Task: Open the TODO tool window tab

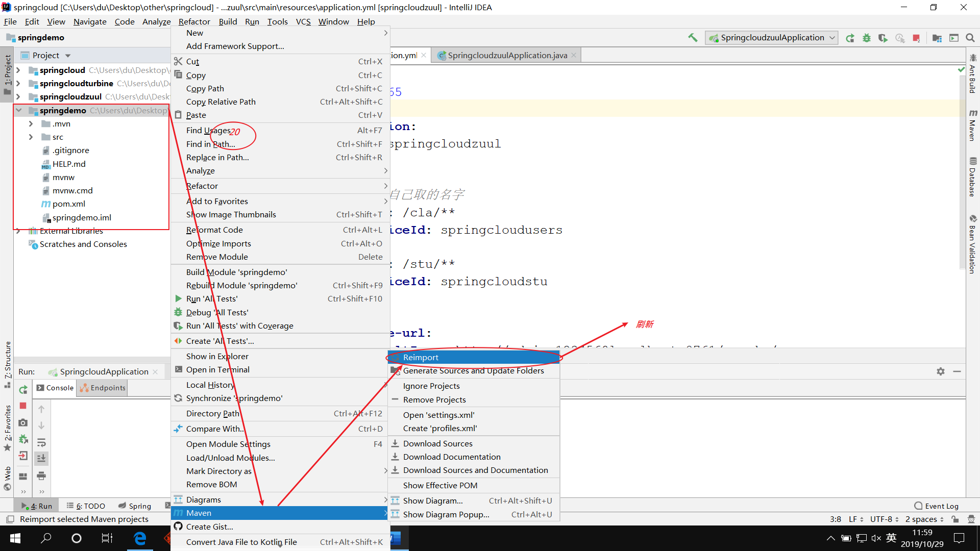Action: (86, 506)
